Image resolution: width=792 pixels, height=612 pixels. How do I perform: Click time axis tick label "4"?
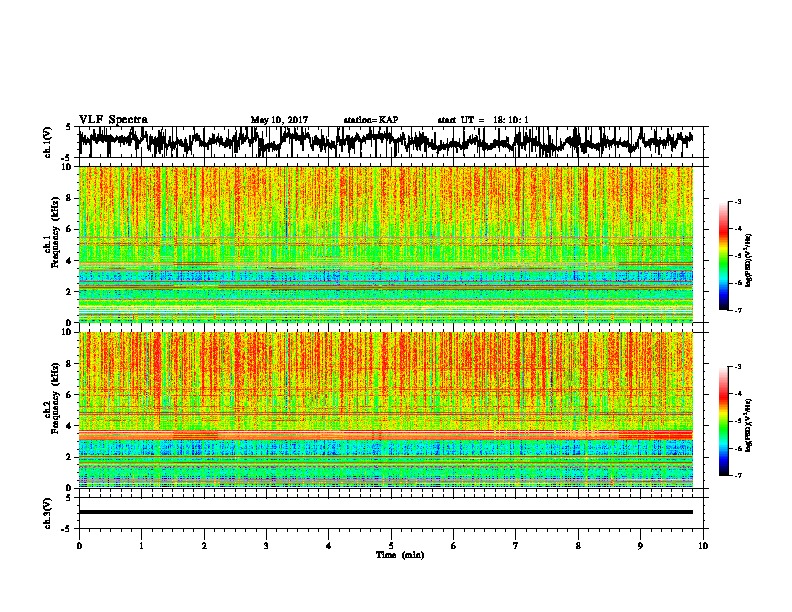pos(328,546)
